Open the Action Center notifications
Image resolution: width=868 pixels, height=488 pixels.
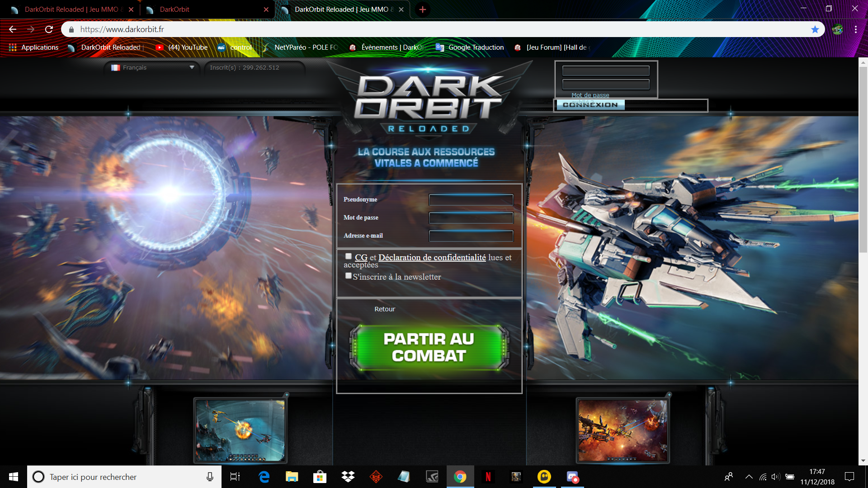click(x=849, y=477)
